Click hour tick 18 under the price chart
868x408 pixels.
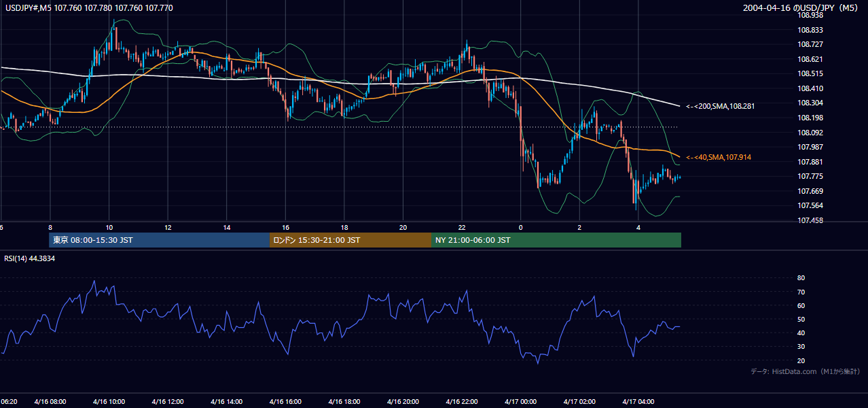point(344,227)
